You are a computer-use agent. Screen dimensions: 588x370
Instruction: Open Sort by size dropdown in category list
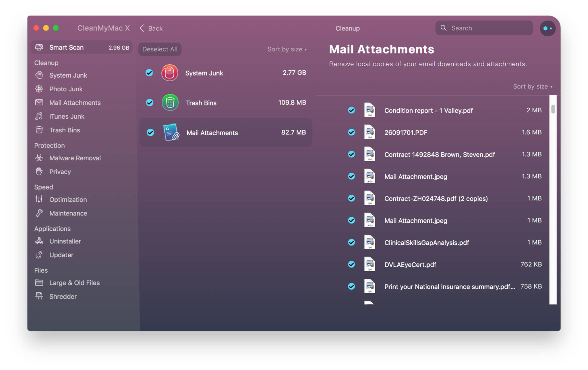coord(287,49)
